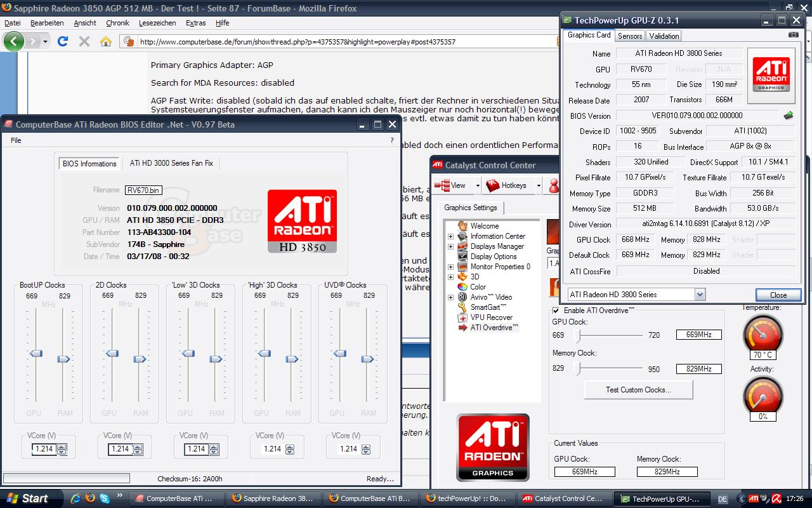
Task: Launch Internet Explorer from quick launch
Action: pyautogui.click(x=75, y=498)
